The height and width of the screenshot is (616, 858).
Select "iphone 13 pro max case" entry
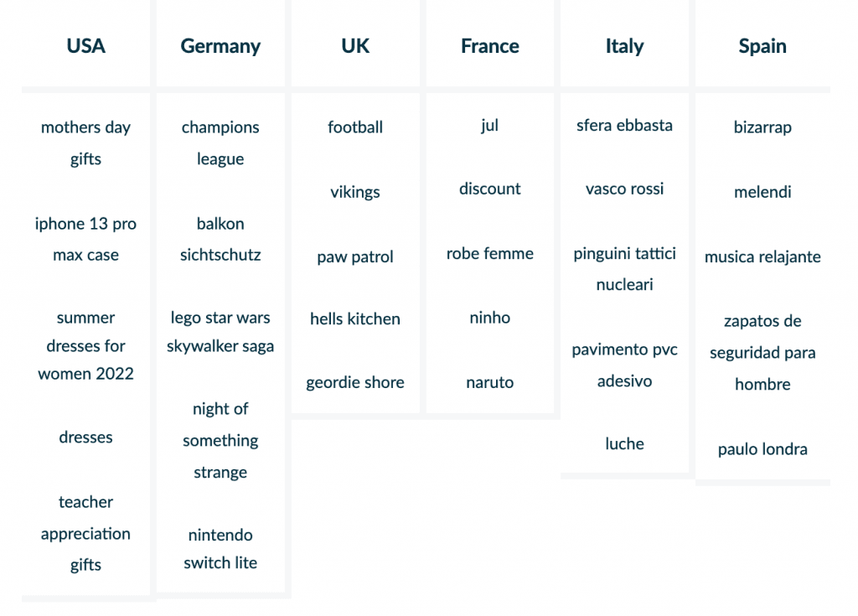click(85, 239)
